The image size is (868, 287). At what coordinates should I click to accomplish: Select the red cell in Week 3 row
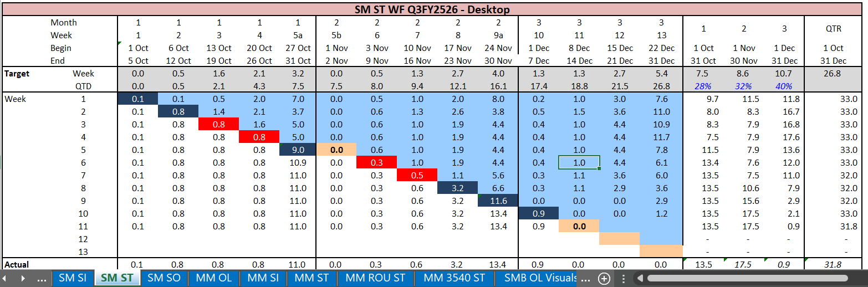[x=218, y=124]
